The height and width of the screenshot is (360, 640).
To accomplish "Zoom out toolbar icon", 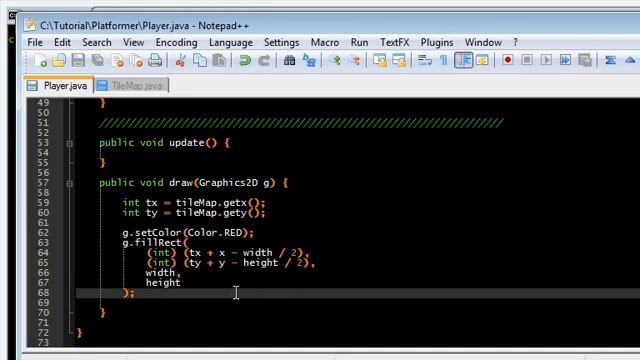I will point(355,61).
